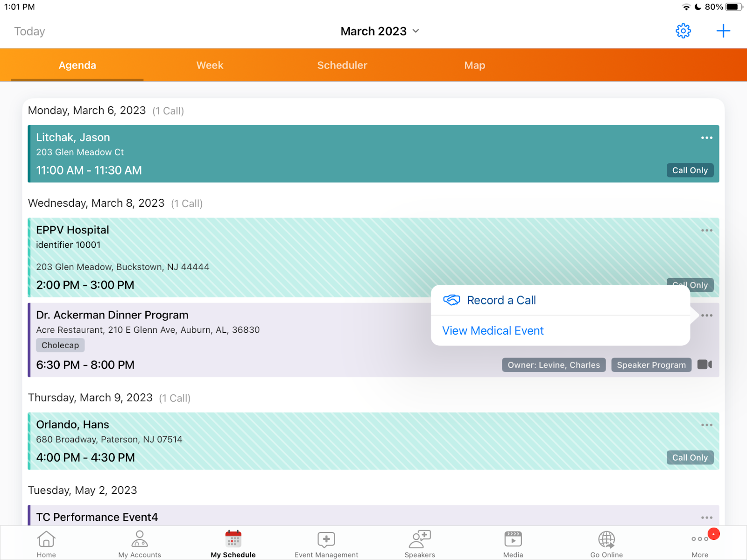Open Event Management section
The image size is (747, 560).
click(x=326, y=544)
